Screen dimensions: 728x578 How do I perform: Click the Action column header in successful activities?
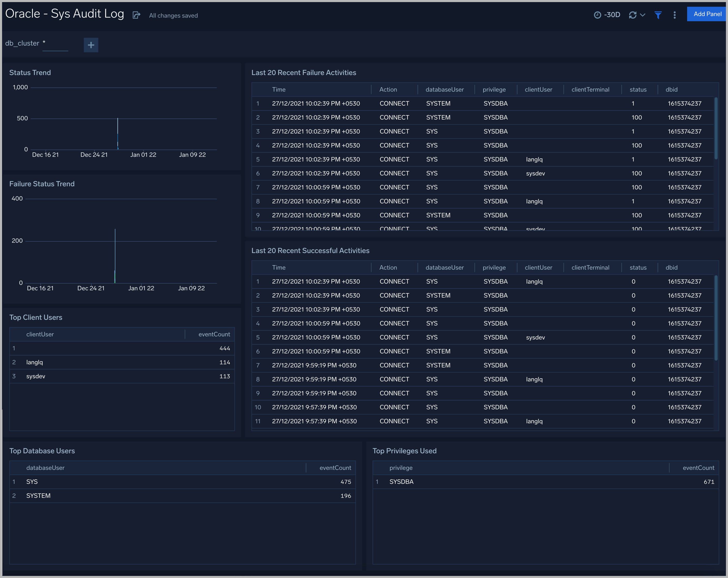click(x=388, y=267)
